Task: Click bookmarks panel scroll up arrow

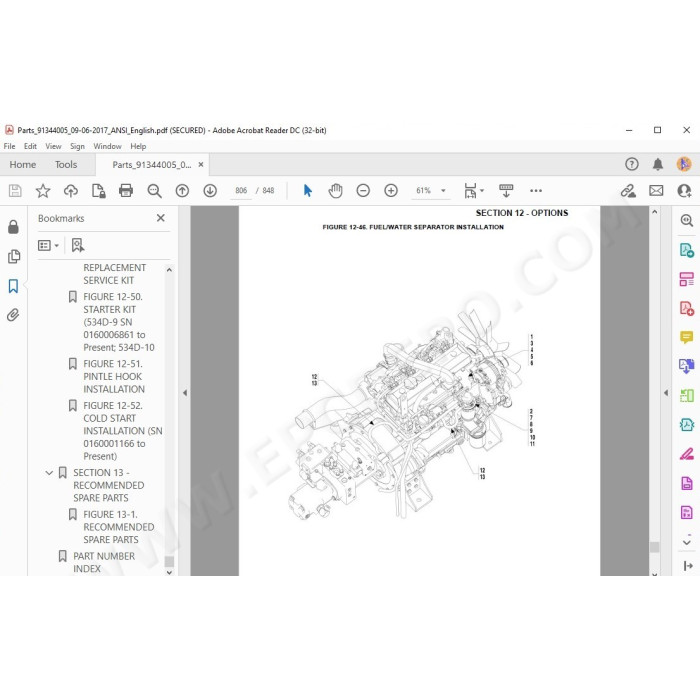Action: click(x=169, y=270)
